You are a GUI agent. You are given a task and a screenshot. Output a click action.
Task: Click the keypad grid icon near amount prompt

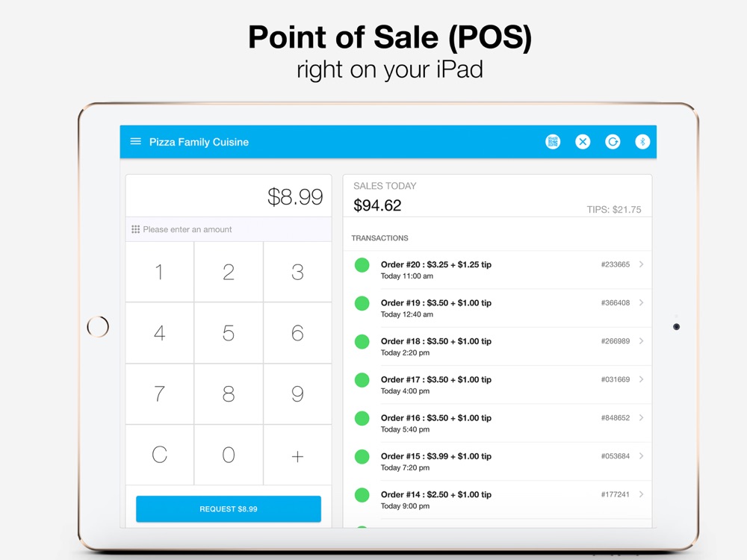[x=135, y=229]
